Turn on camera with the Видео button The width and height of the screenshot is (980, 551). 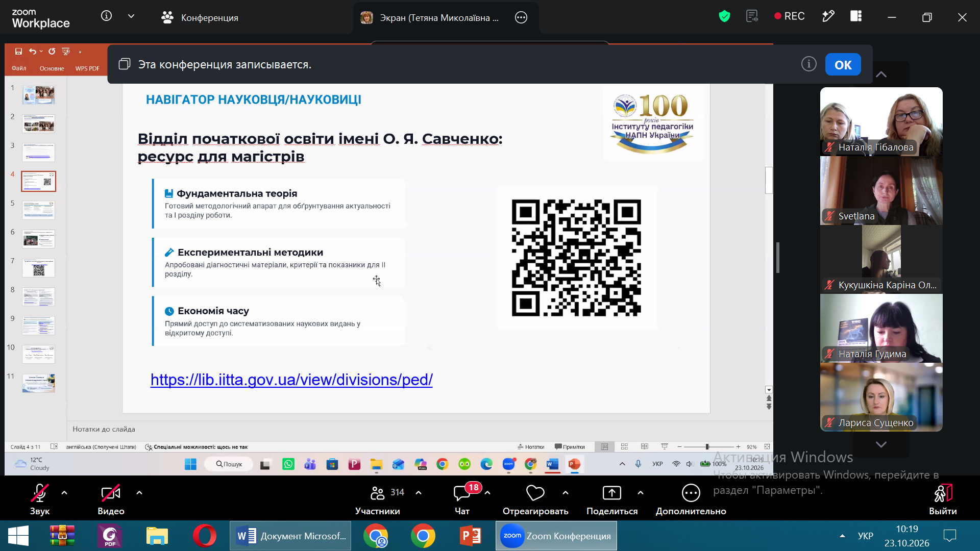111,499
